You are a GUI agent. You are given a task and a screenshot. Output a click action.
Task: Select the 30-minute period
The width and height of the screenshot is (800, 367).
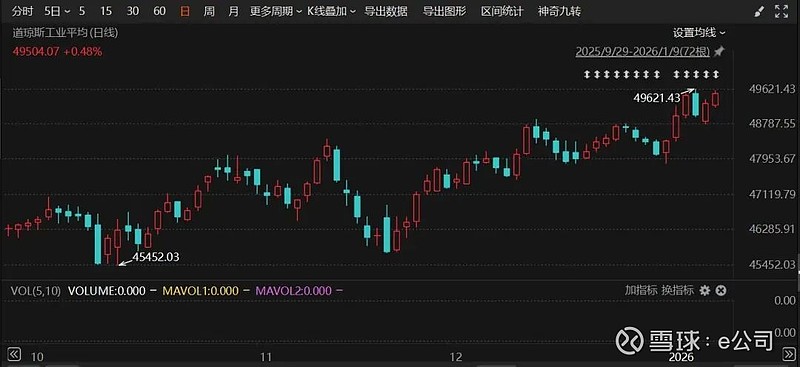[133, 11]
